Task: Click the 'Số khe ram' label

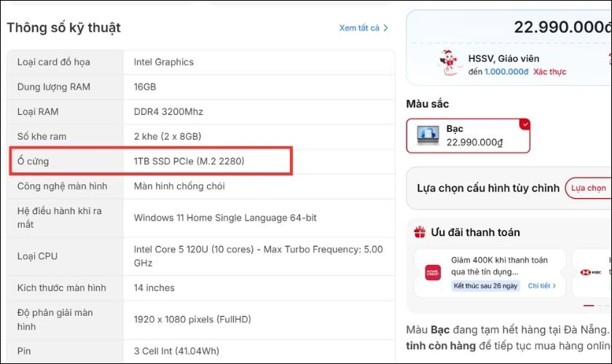Action: pos(42,137)
